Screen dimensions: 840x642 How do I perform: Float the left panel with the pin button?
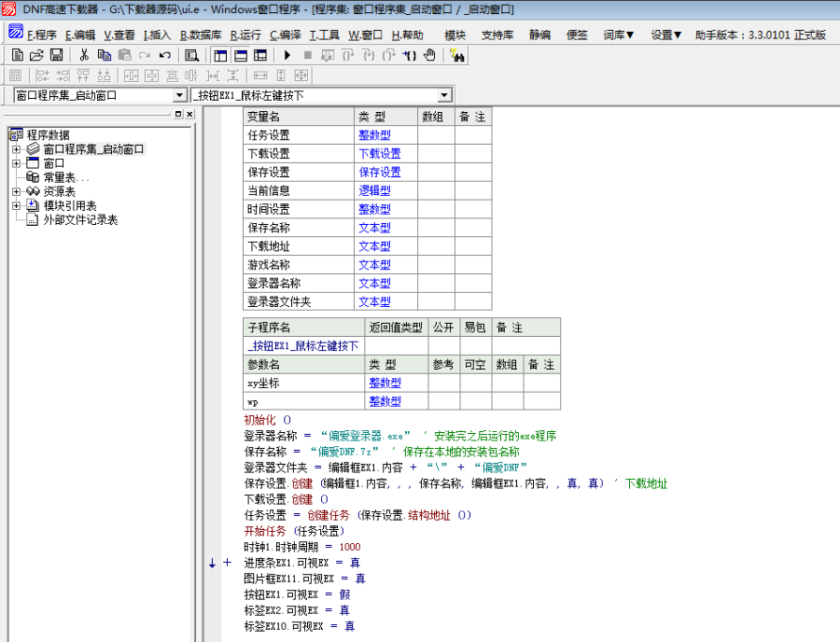[178, 114]
